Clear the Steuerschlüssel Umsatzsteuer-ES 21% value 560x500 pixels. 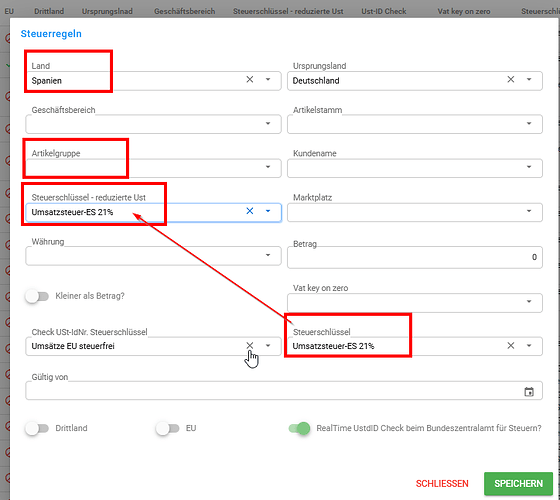click(x=511, y=345)
